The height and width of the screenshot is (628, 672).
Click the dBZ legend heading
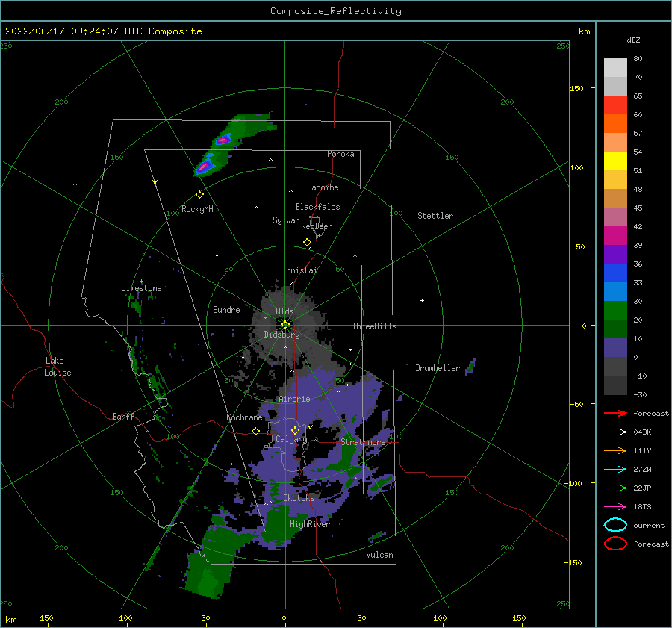633,40
